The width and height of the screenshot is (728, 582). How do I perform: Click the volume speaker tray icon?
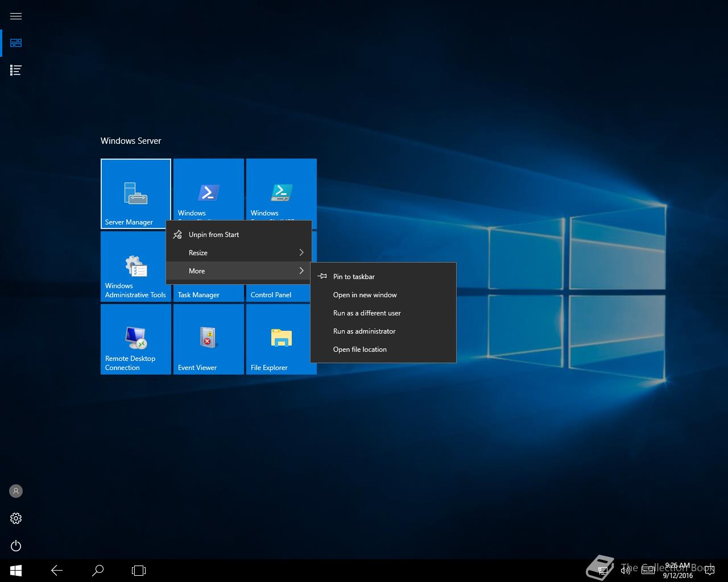click(626, 571)
